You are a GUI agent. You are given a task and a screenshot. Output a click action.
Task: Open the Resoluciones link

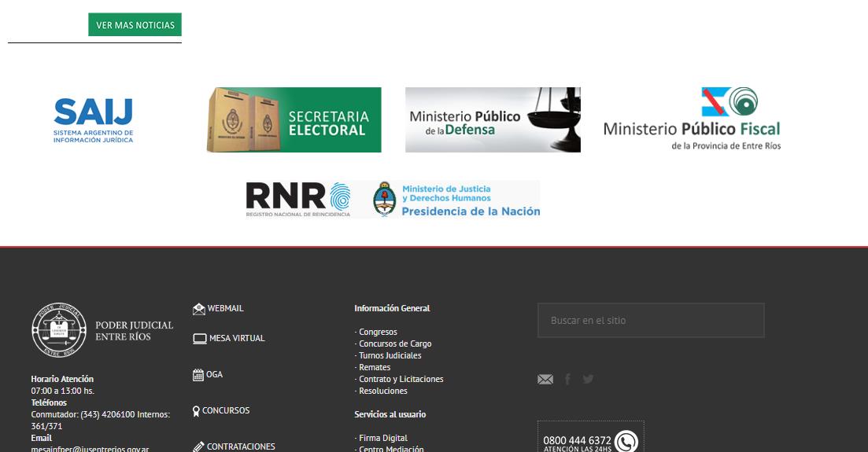[x=383, y=391]
